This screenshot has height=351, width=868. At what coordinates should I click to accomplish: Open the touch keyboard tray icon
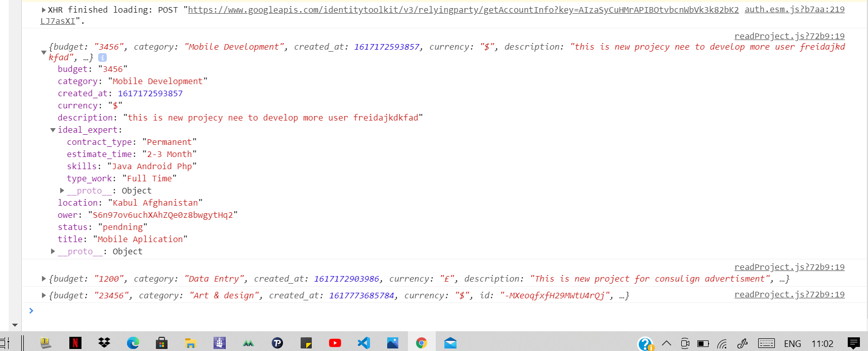point(766,343)
